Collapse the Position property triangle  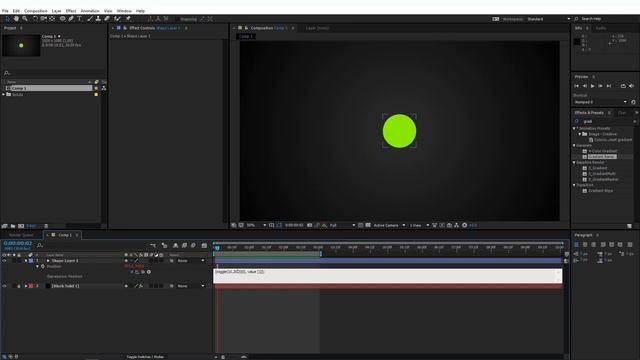coord(38,267)
